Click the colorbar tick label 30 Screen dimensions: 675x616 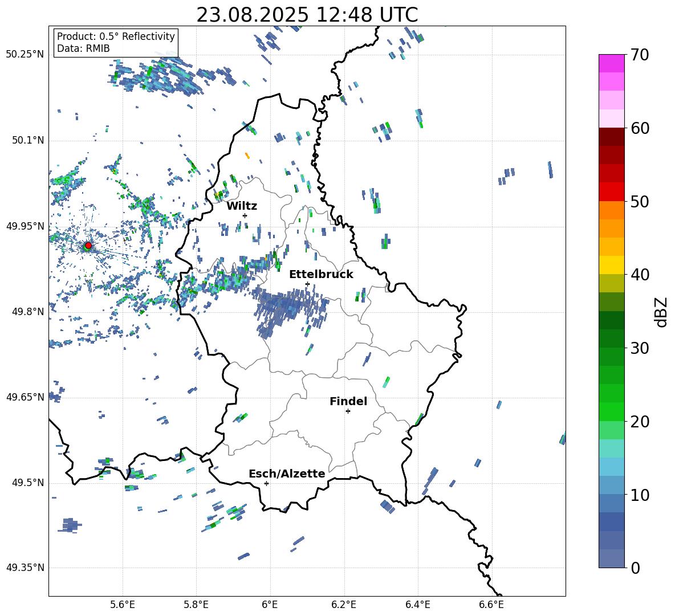click(x=640, y=348)
